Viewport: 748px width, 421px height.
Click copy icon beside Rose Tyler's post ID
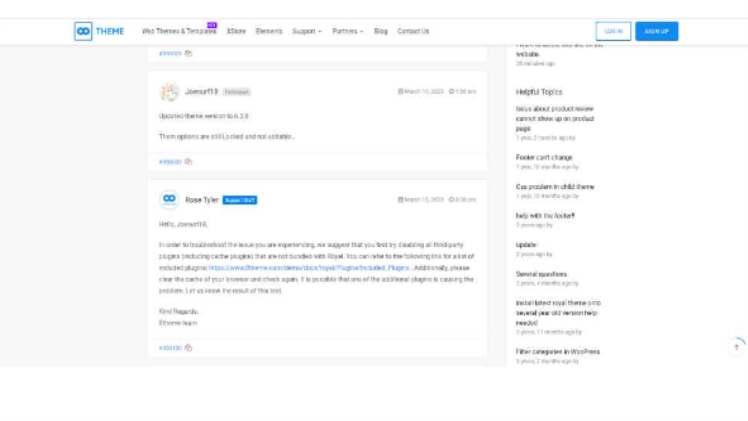[x=188, y=348]
